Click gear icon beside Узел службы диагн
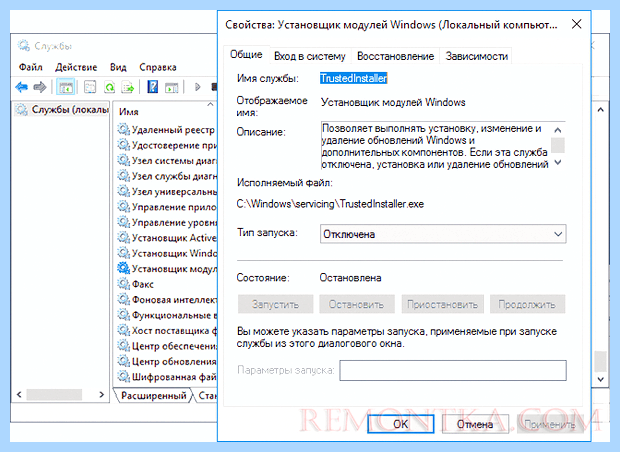620x452 pixels. (123, 176)
